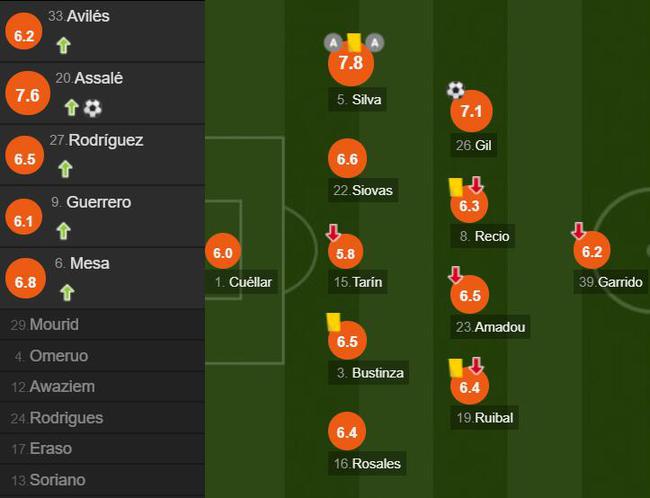Click the goal ball icon above Gil's rating
The height and width of the screenshot is (498, 650).
[x=456, y=90]
